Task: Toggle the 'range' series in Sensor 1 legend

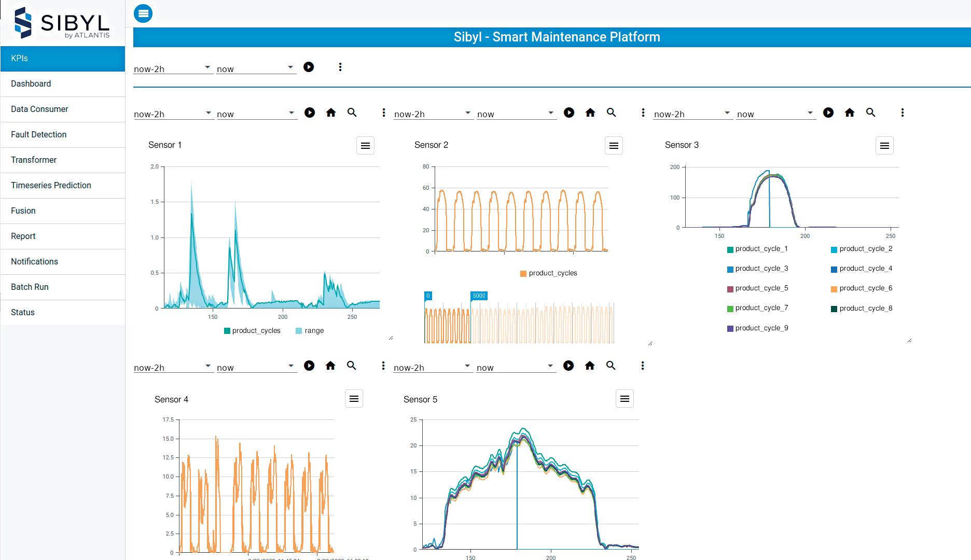Action: click(x=310, y=331)
